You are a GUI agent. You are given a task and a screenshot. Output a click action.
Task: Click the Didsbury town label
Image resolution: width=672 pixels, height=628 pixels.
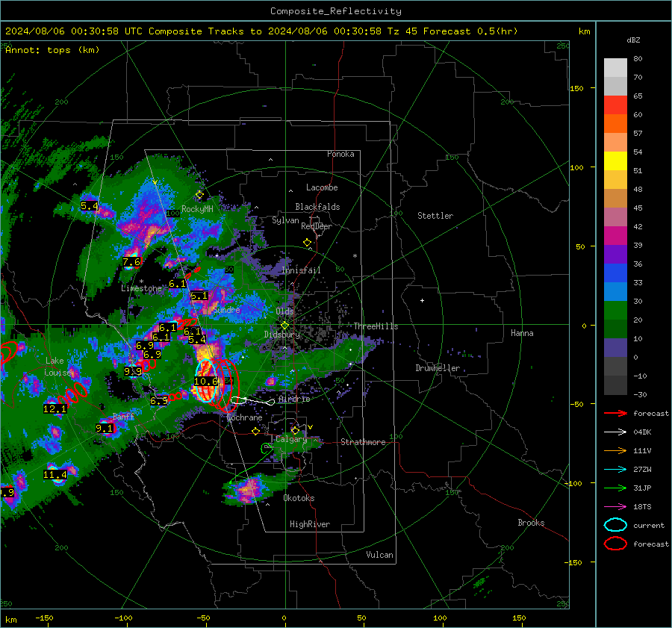pyautogui.click(x=281, y=335)
